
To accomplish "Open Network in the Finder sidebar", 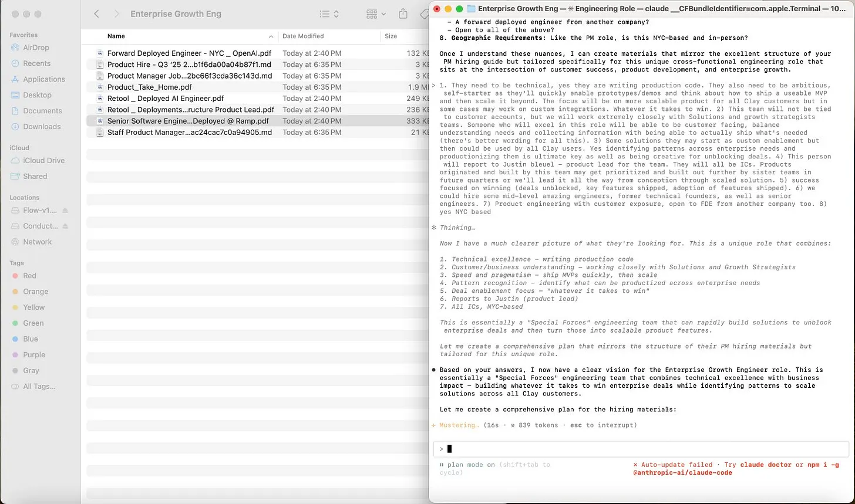I will [38, 242].
